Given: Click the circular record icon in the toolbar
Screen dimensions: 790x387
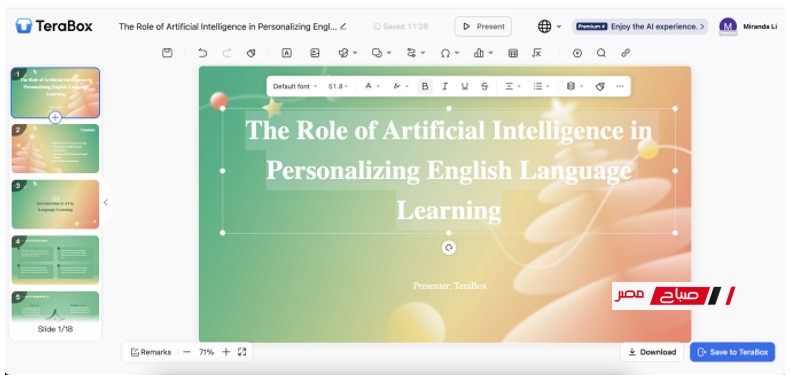Looking at the screenshot, I should point(577,53).
